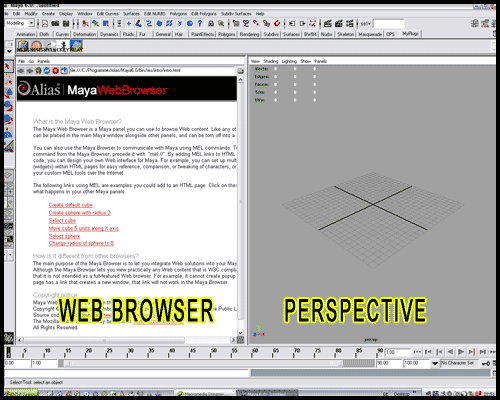This screenshot has width=500, height=400.
Task: Click the browser Back arrow icon
Action: tap(21, 71)
